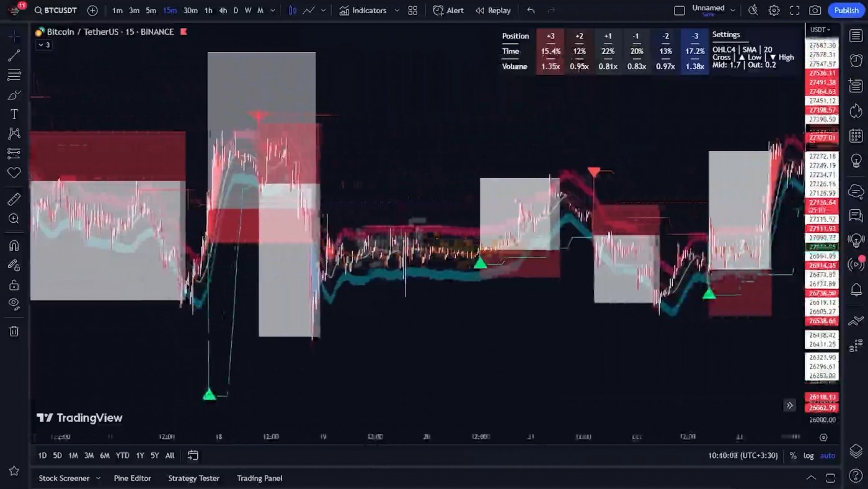Toggle log scale

808,455
